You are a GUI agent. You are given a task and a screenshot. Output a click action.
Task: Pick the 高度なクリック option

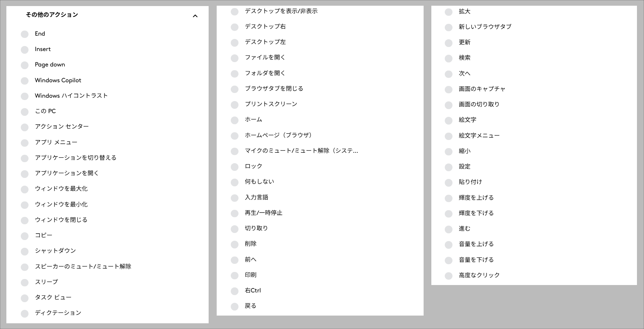coord(448,276)
